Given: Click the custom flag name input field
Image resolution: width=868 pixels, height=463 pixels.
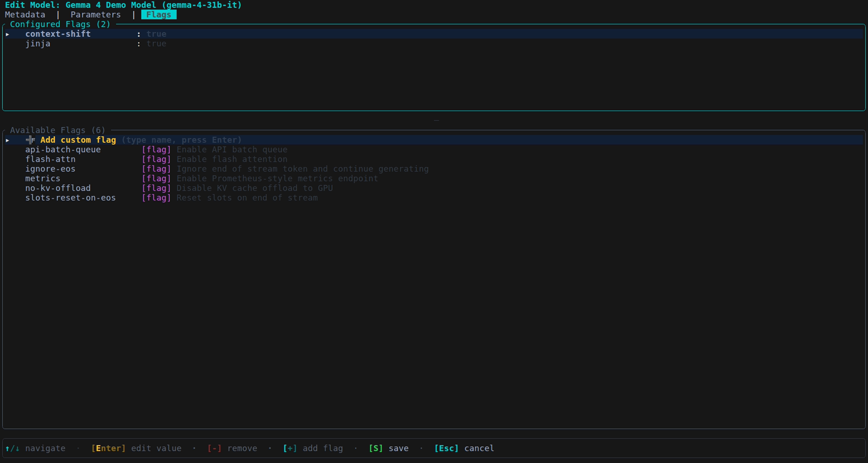Looking at the screenshot, I should 181,140.
